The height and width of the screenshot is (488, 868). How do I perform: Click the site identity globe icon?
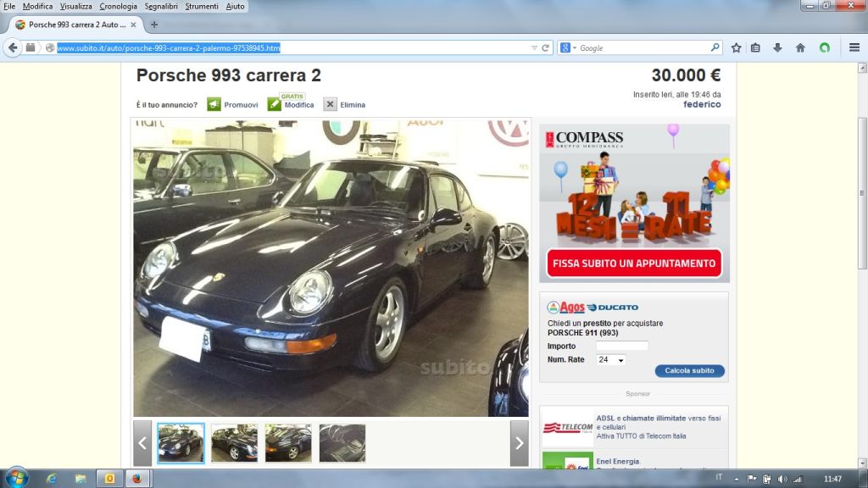[50, 48]
